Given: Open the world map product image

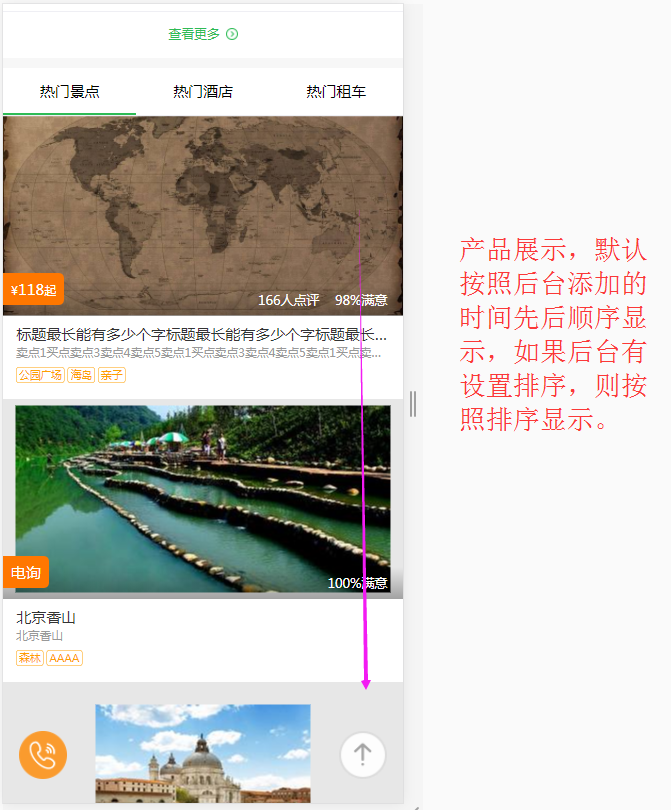Looking at the screenshot, I should pyautogui.click(x=203, y=200).
